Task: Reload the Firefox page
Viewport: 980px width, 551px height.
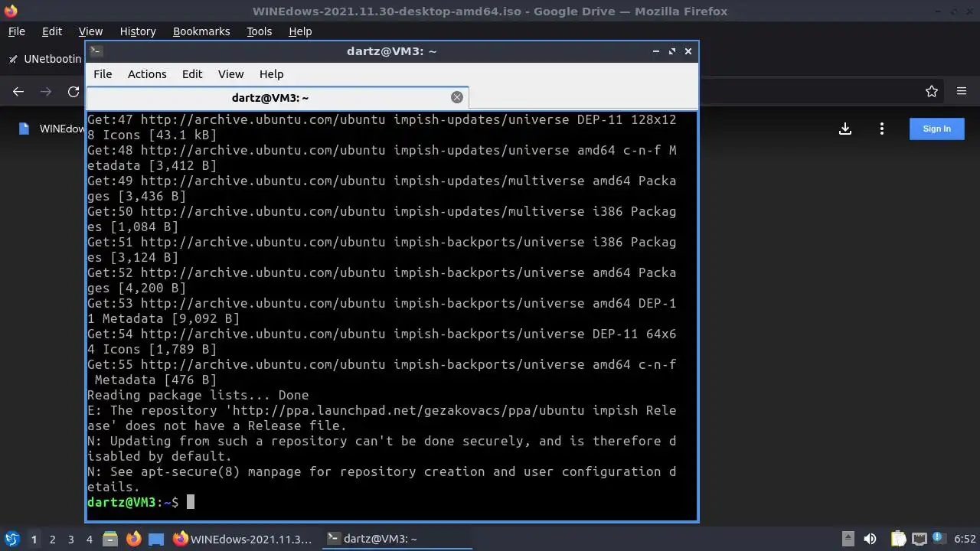Action: point(73,92)
